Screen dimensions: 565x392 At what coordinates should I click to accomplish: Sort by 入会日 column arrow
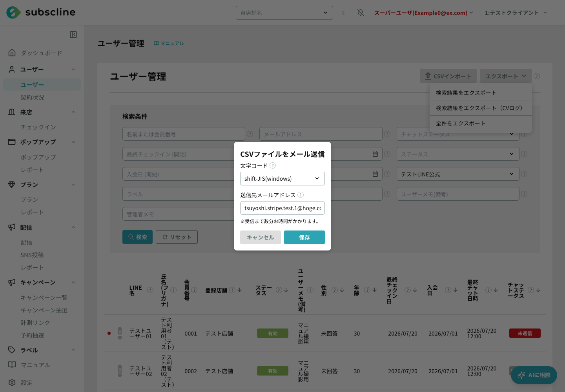455,290
